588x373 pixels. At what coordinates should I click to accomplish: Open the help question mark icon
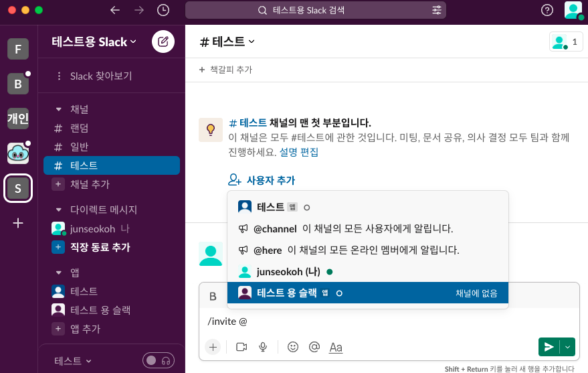(x=547, y=10)
